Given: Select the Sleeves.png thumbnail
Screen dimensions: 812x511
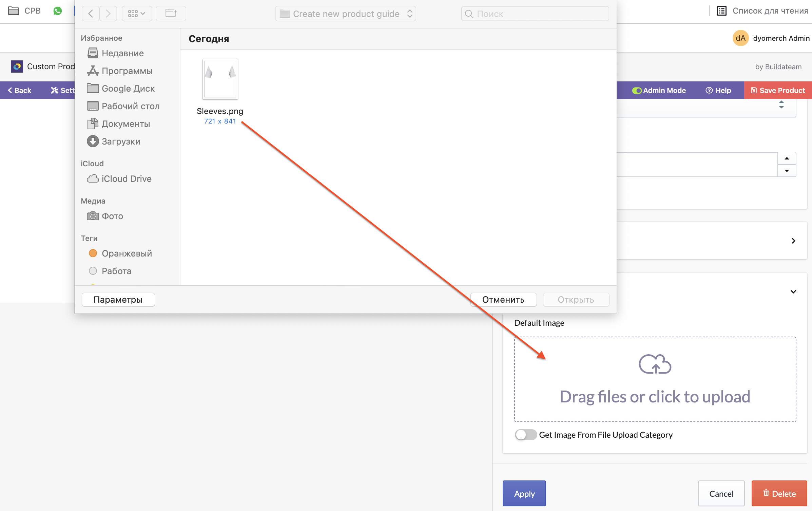Looking at the screenshot, I should (220, 79).
